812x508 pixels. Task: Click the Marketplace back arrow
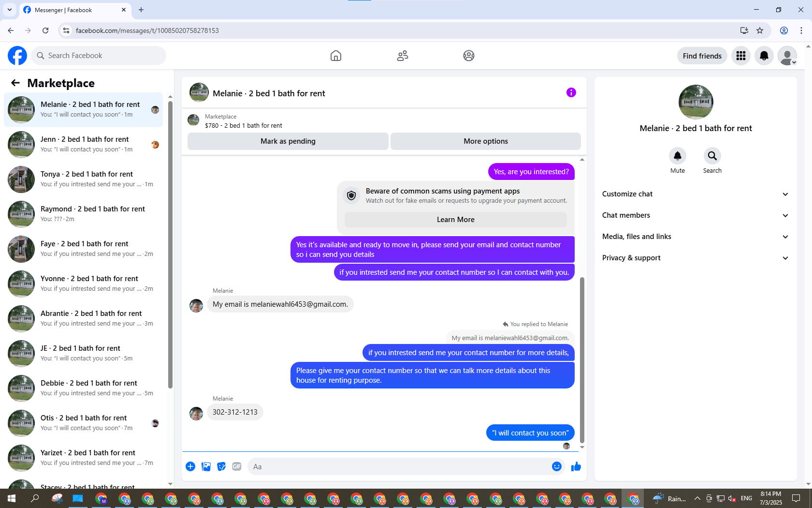[15, 83]
